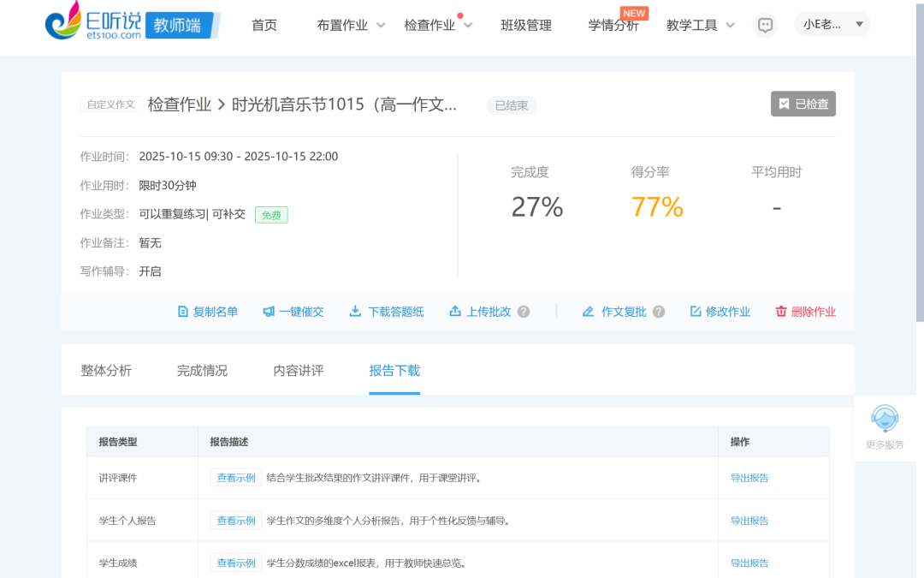Viewport: 924px width, 578px height.
Task: Open the message chat bubble icon
Action: (x=766, y=26)
